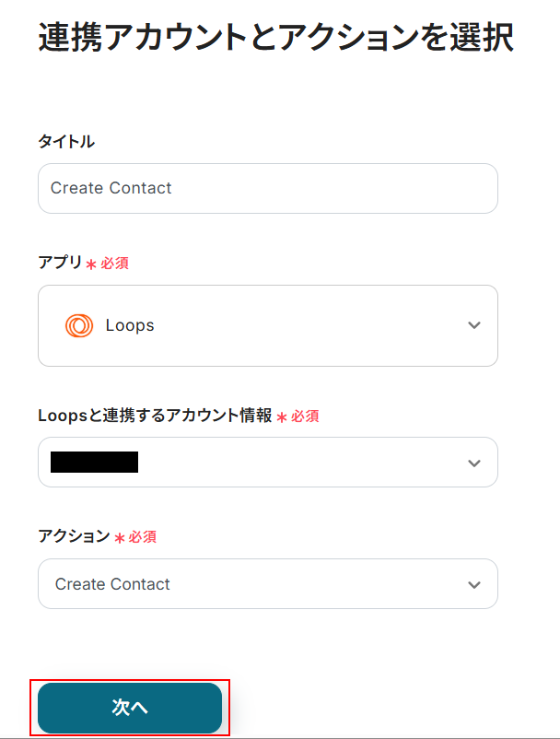Expand the アプリ dropdown chevron arrow
Screen dimensions: 560x739
point(473,325)
